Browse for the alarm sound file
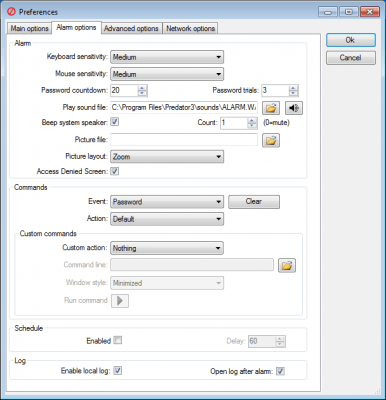Viewport: 386px width, 400px height. coord(271,108)
